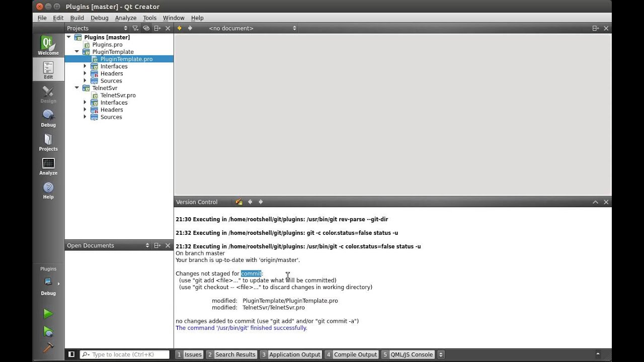This screenshot has height=362, width=644.
Task: Show the Application Output pane
Action: tap(291, 354)
